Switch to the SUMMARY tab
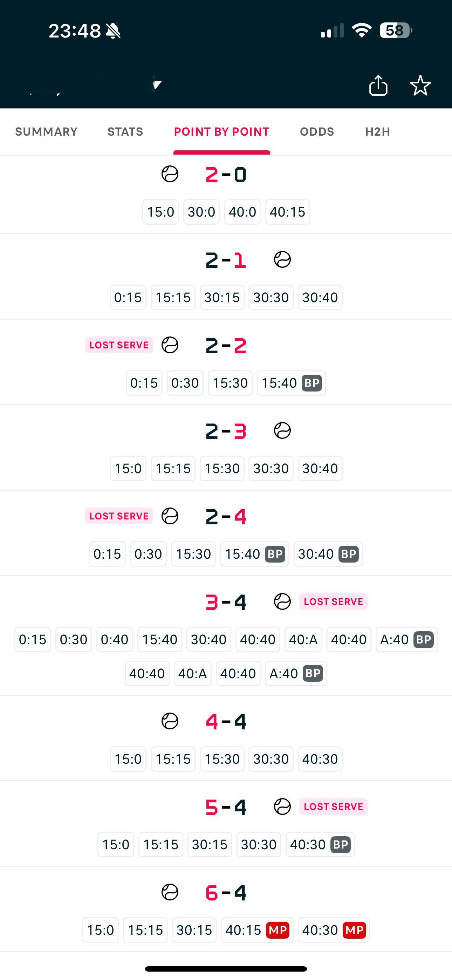The image size is (452, 980). (46, 132)
